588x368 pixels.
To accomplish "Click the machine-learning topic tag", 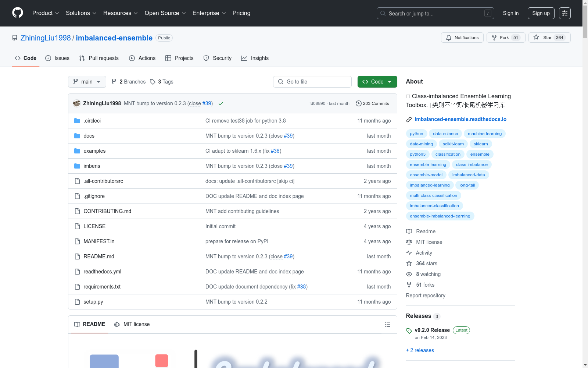I will pyautogui.click(x=485, y=134).
